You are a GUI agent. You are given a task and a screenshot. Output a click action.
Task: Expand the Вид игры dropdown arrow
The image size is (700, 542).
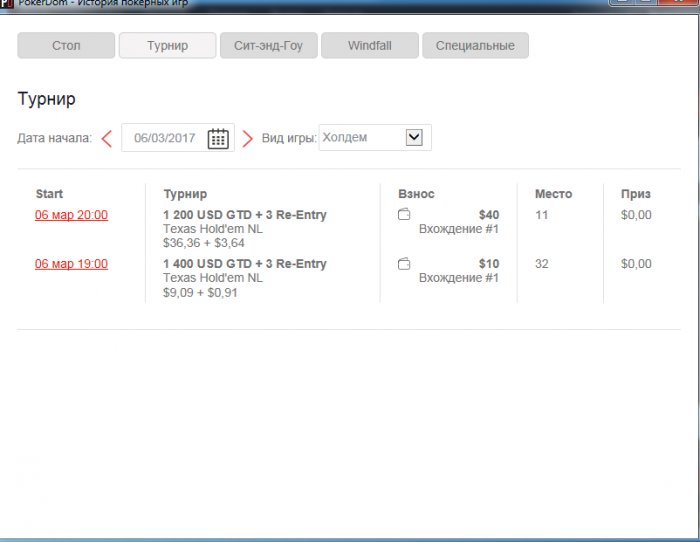(414, 137)
